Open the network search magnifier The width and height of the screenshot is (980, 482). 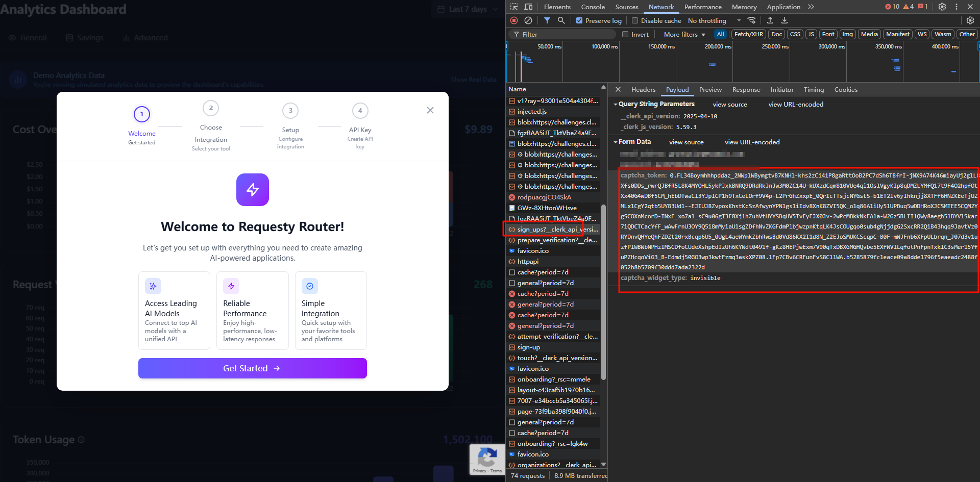(561, 20)
